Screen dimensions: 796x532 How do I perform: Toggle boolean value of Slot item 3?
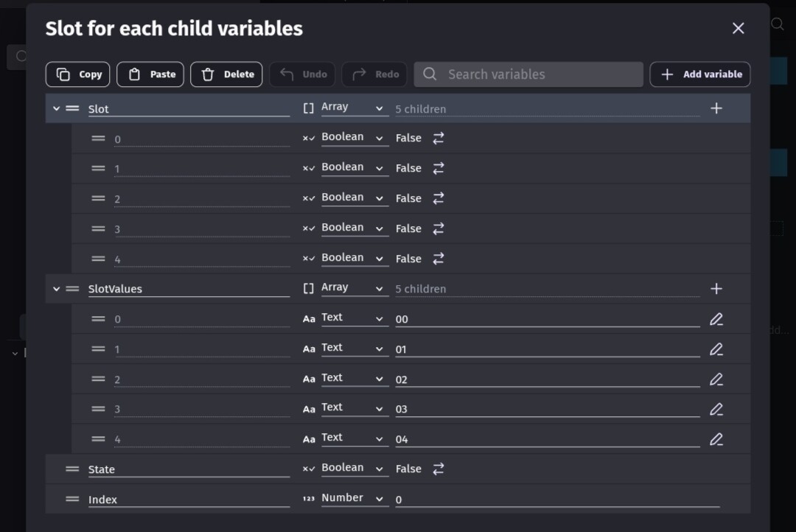coord(439,228)
